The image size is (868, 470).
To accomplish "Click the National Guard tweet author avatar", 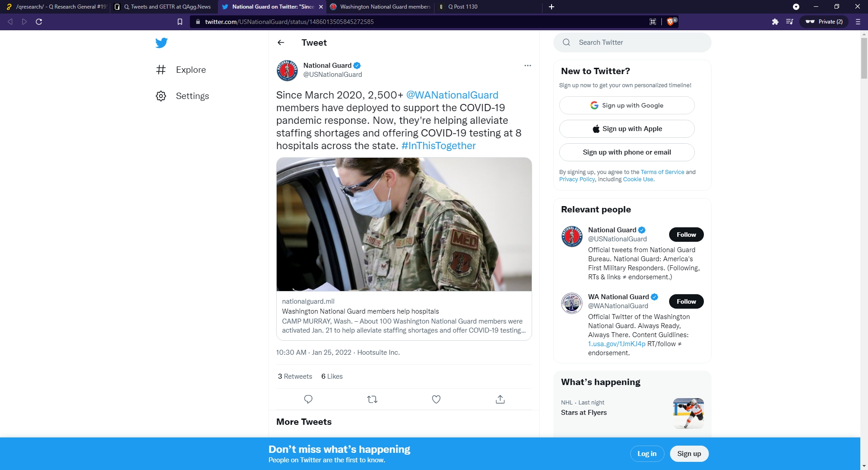I will tap(287, 70).
